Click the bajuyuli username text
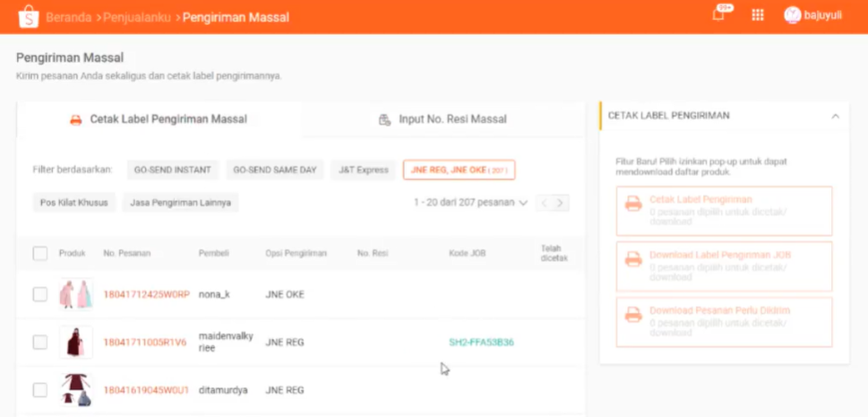This screenshot has width=868, height=417. (x=823, y=15)
